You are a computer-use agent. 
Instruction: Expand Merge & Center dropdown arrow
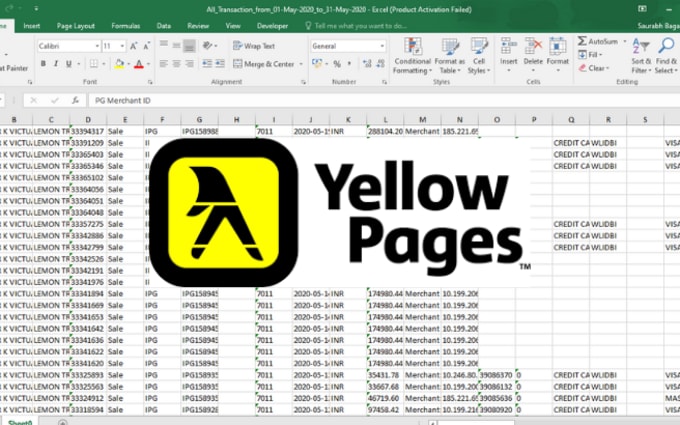(301, 64)
